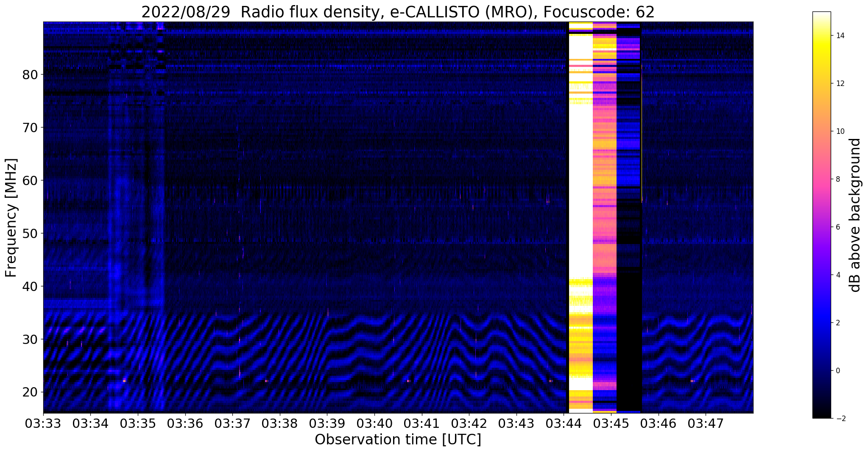This screenshot has height=452, width=868.
Task: Click the y-axis tick label 60
Action: pos(30,180)
